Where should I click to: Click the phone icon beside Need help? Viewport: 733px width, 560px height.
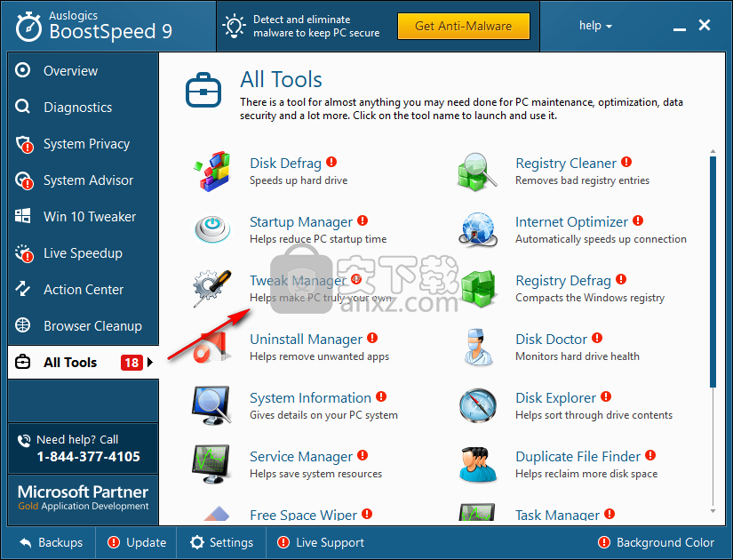pyautogui.click(x=23, y=440)
